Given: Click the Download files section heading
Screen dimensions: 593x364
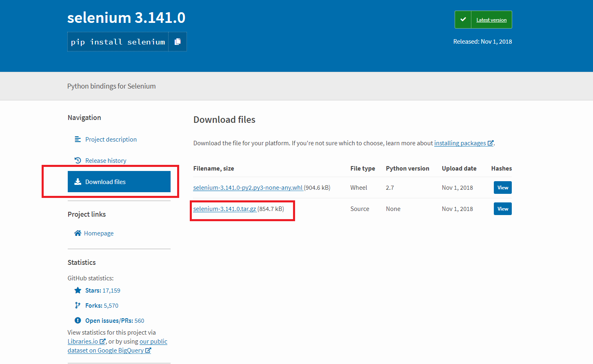Looking at the screenshot, I should tap(224, 120).
